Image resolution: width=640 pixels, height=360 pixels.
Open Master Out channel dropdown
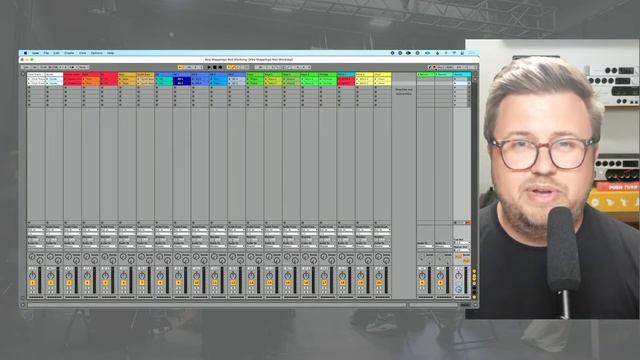pos(462,250)
